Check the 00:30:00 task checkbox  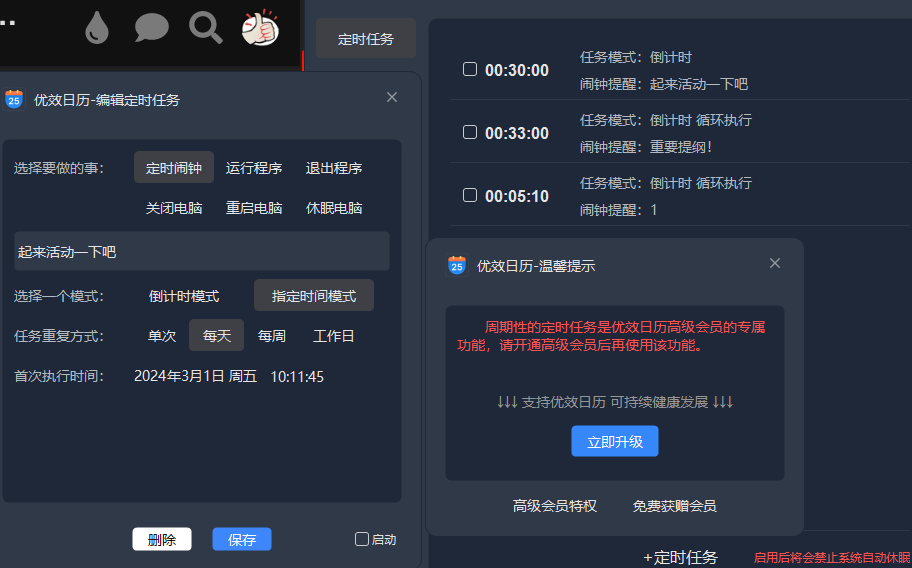coord(470,69)
